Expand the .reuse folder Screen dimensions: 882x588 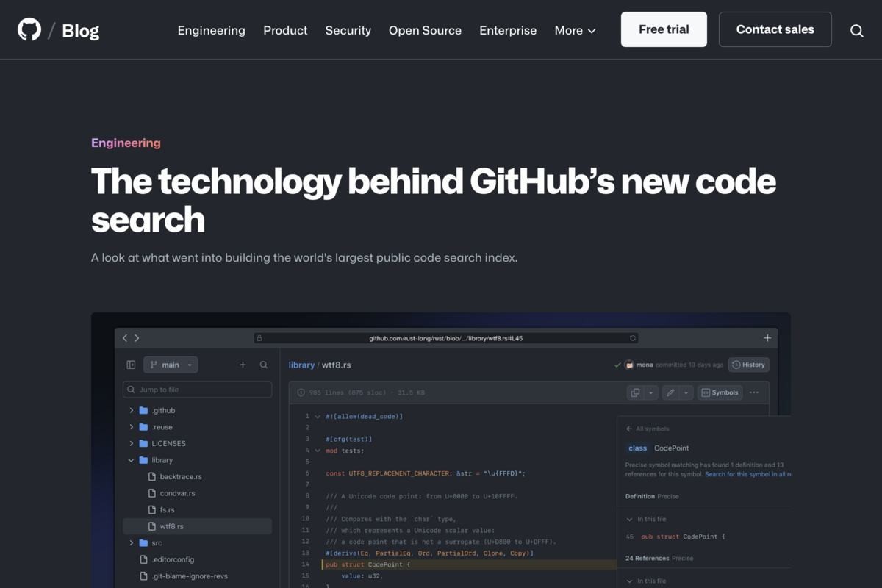coord(132,427)
